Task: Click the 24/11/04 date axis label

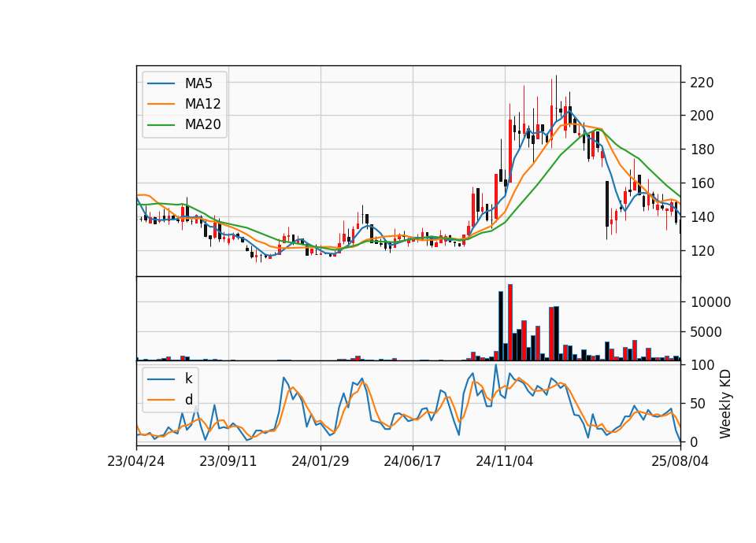Action: pos(505,461)
